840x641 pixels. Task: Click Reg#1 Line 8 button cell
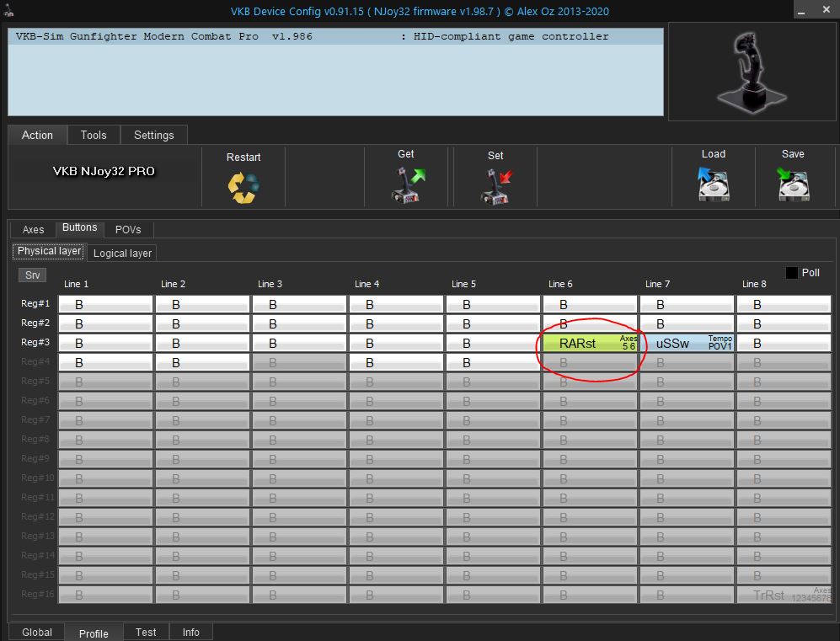click(x=784, y=304)
